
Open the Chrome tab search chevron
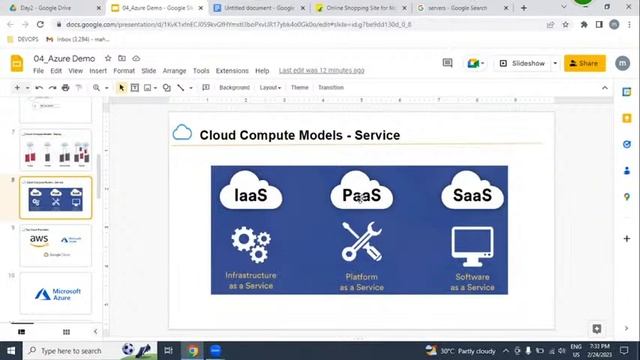pyautogui.click(x=564, y=7)
